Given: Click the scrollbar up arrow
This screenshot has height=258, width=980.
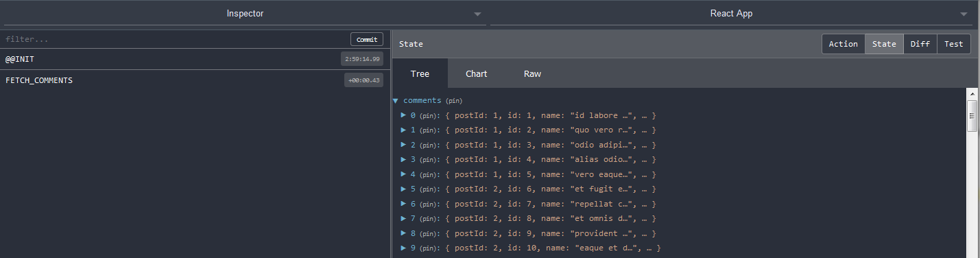Looking at the screenshot, I should pos(972,93).
